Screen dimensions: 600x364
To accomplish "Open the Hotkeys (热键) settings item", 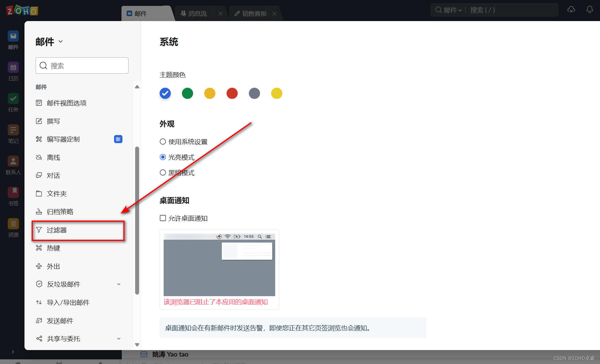I will 53,248.
